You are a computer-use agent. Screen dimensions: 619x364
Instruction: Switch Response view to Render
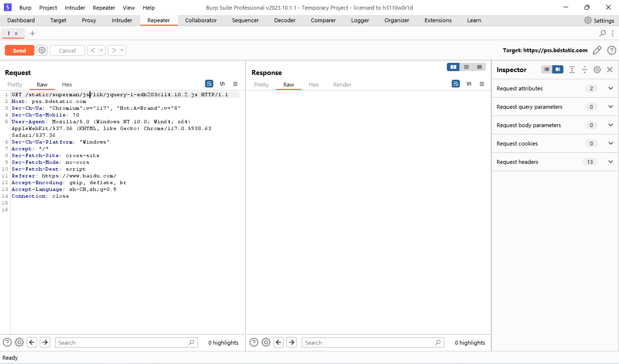click(x=342, y=85)
